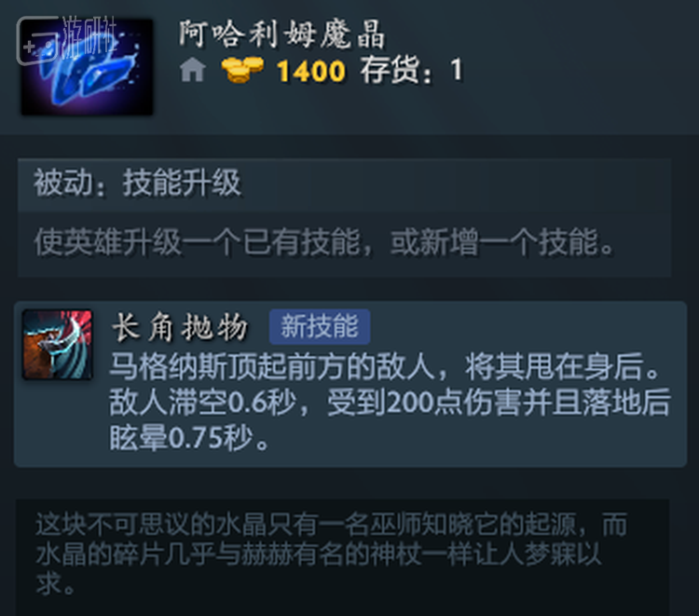Screen dimensions: 699x616
Task: Click the gold coins icon
Action: tap(242, 70)
